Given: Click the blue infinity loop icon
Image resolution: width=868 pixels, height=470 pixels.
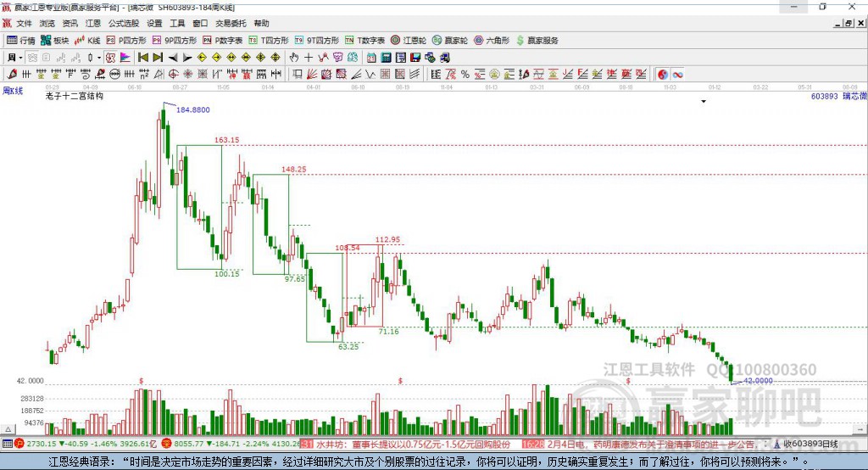Looking at the screenshot, I should (677, 75).
